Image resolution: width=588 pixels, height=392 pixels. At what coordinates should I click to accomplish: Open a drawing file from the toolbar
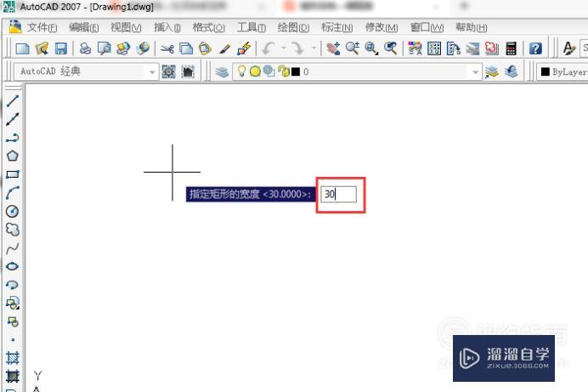pos(42,48)
